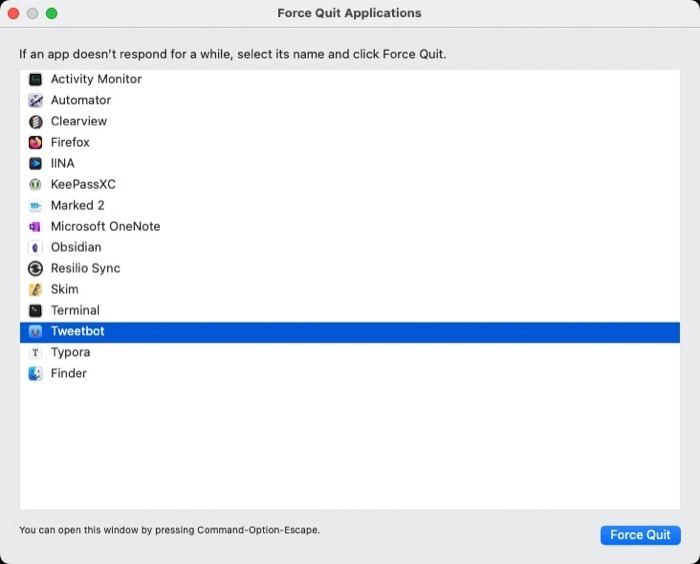Click the Automator robot icon
This screenshot has height=564, width=700.
tap(35, 100)
